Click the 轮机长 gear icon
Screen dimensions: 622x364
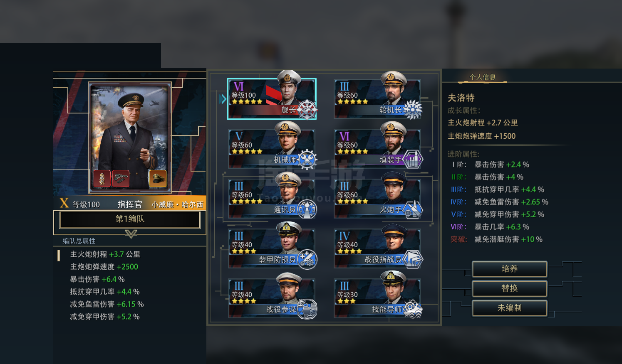(x=412, y=110)
